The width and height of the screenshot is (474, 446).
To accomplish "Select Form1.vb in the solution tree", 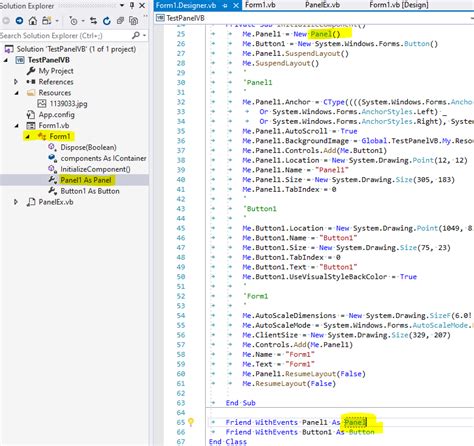I will point(54,126).
